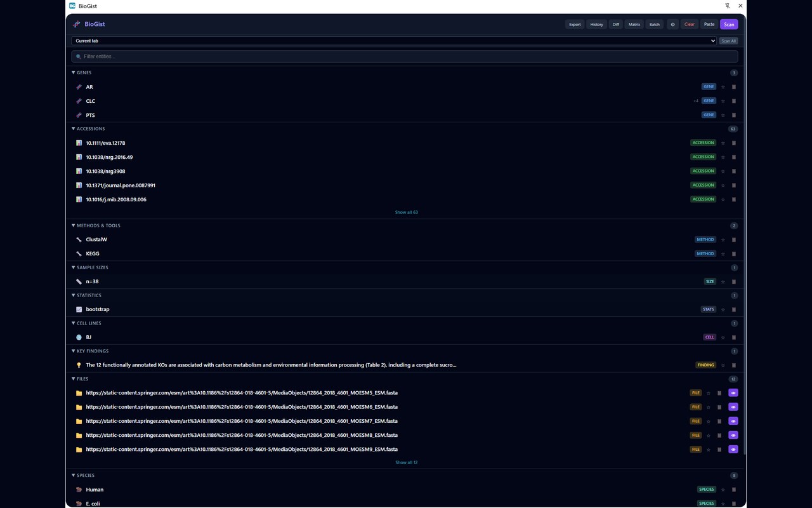The width and height of the screenshot is (812, 508).
Task: Star accession 10.1111/eva.12178
Action: click(x=723, y=143)
